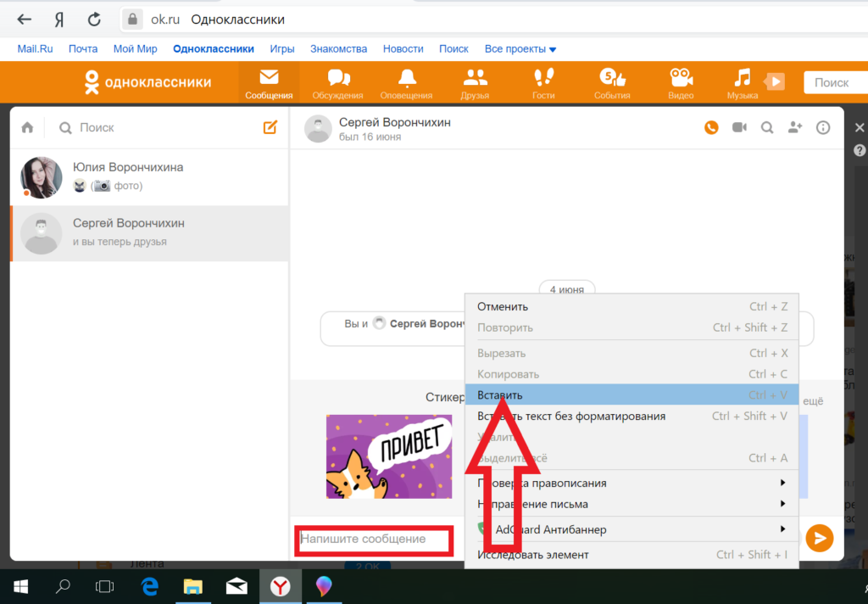Viewport: 868px width, 604px height.
Task: Click the Напишите сообщение input field
Action: tap(374, 540)
